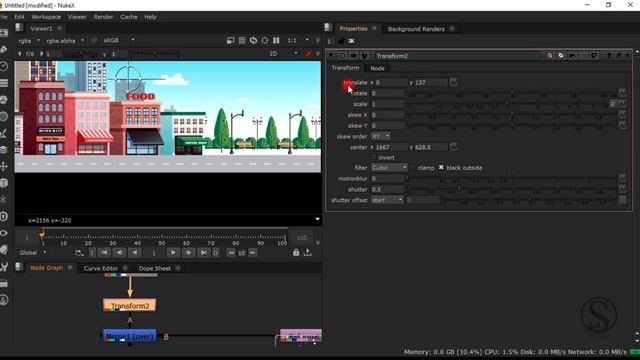Click the rotate slider track
Screen dimensions: 640x360
(512, 93)
